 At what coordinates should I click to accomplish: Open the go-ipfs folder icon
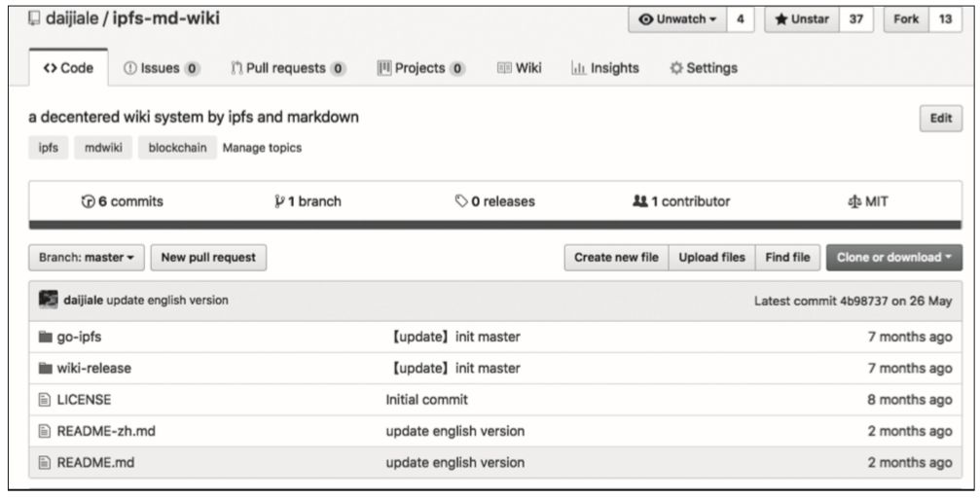point(45,337)
